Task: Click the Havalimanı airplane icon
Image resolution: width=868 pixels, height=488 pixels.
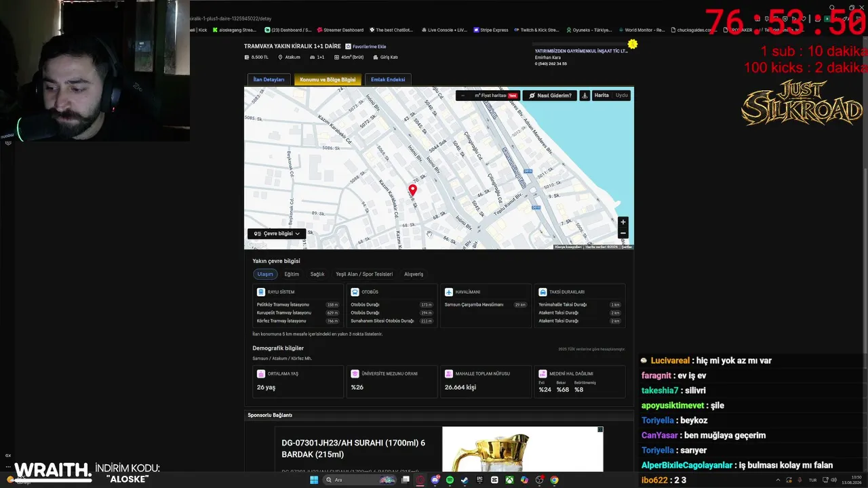Action: pos(449,292)
